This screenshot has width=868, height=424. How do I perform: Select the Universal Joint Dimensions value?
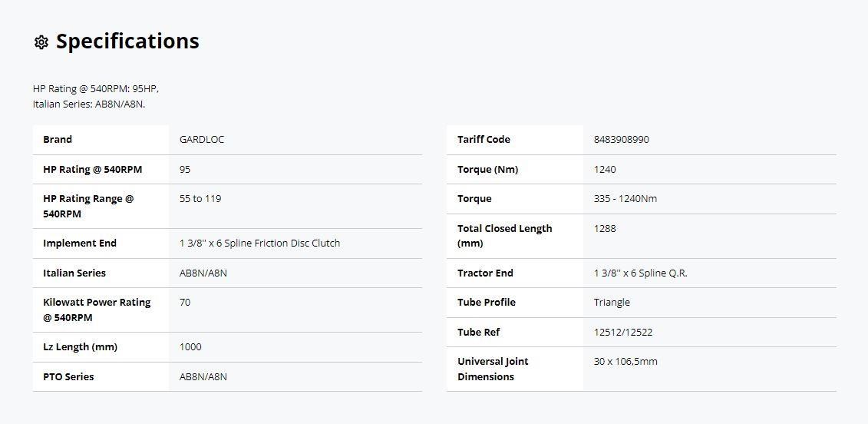(x=625, y=362)
